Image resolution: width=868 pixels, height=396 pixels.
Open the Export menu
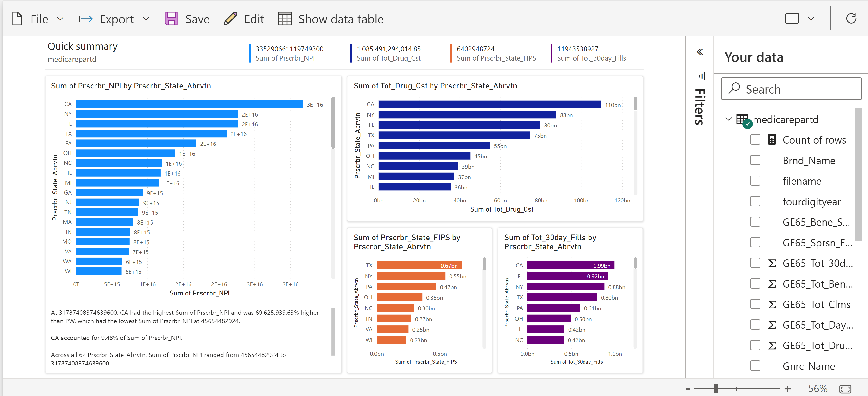point(117,19)
